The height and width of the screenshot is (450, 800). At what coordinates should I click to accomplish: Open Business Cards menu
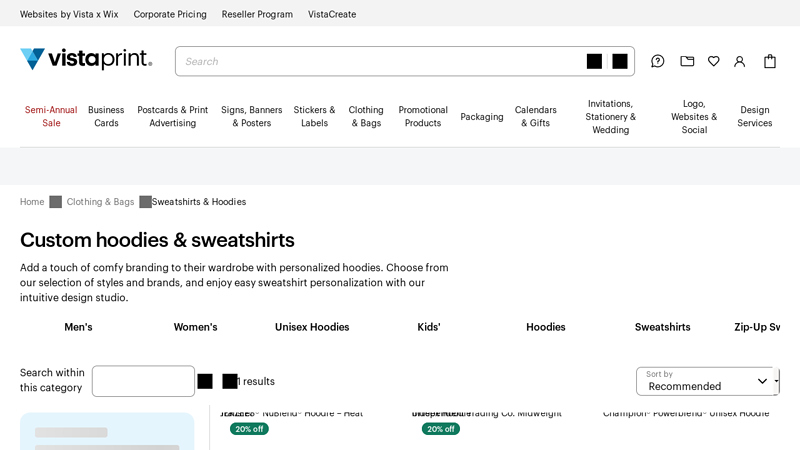tap(106, 116)
